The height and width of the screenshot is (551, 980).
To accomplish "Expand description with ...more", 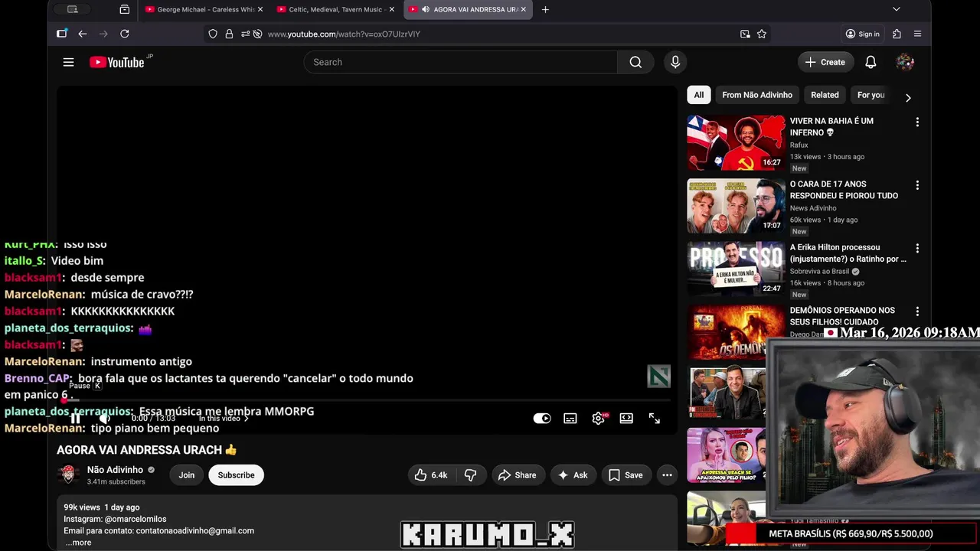I will [x=78, y=543].
